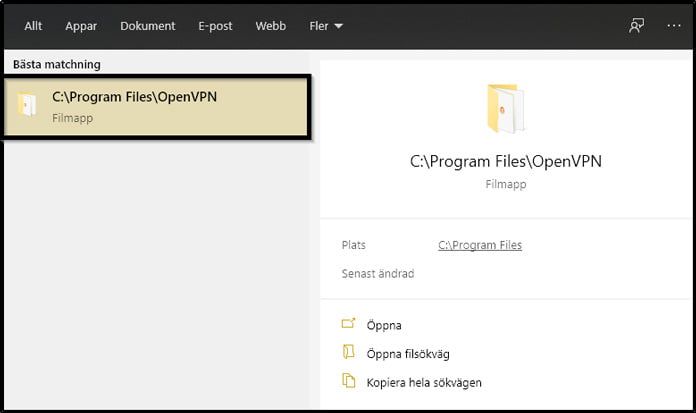Switch to the Dokument search tab
The width and height of the screenshot is (696, 413).
pyautogui.click(x=148, y=26)
